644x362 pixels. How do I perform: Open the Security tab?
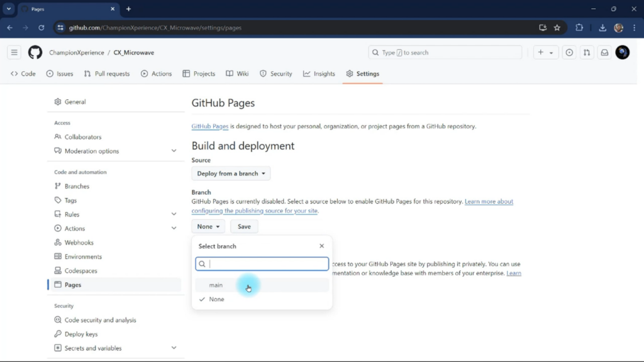coord(276,74)
